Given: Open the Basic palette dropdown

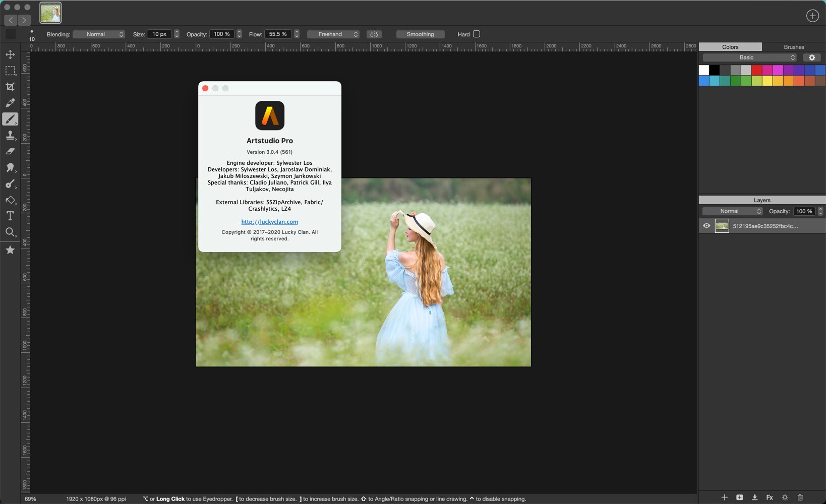Looking at the screenshot, I should pyautogui.click(x=749, y=57).
